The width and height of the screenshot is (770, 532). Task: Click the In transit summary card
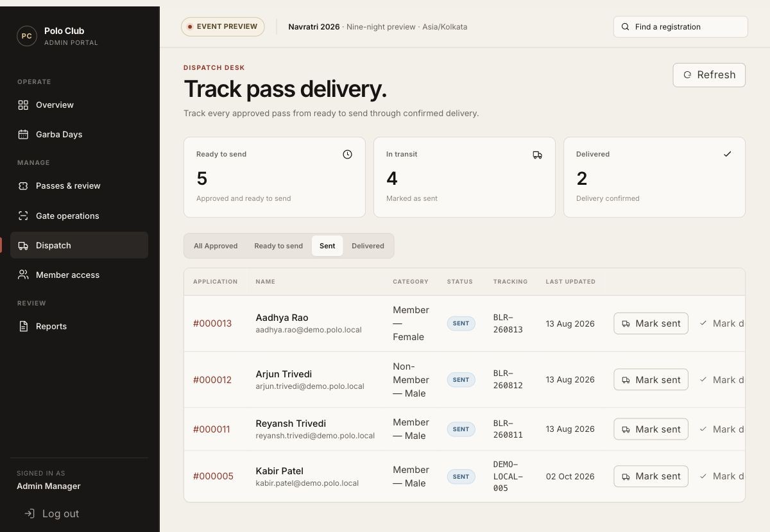pos(465,177)
